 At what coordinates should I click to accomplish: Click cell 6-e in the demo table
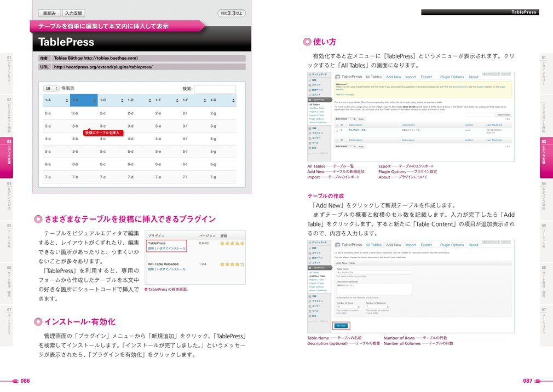pos(158,164)
